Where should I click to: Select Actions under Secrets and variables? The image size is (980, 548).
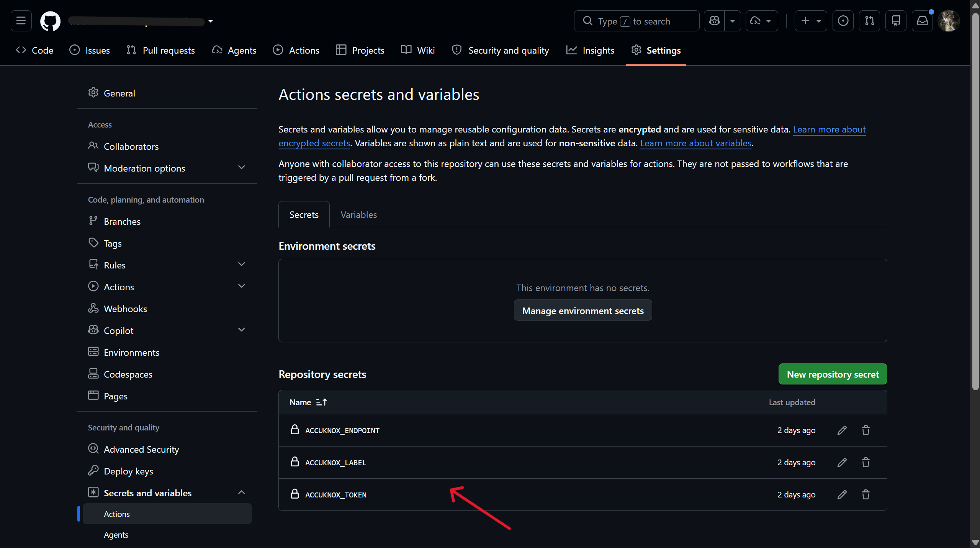pyautogui.click(x=167, y=514)
